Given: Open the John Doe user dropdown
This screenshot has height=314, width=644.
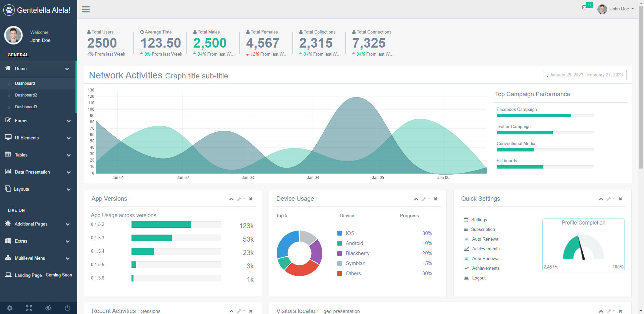Looking at the screenshot, I should point(616,9).
